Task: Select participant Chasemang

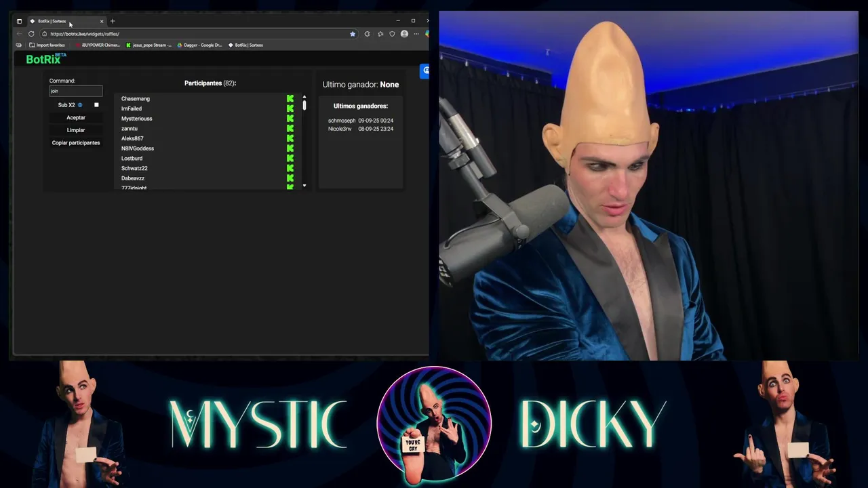Action: 136,99
